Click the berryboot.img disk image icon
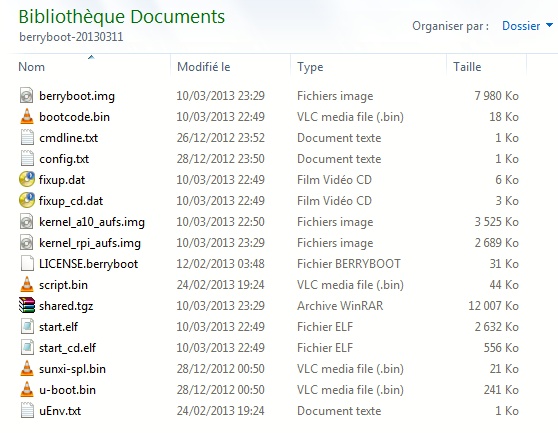The width and height of the screenshot is (558, 433). [x=27, y=96]
